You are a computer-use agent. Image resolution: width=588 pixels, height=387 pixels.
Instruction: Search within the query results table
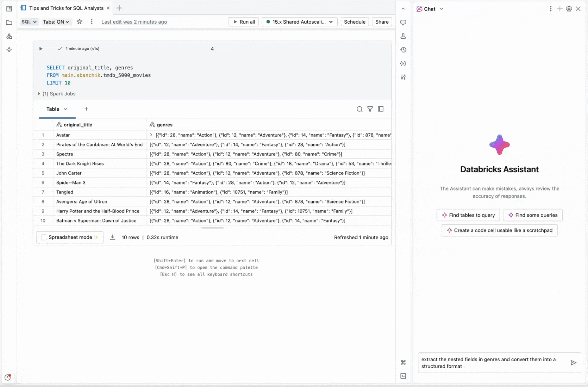(x=360, y=109)
